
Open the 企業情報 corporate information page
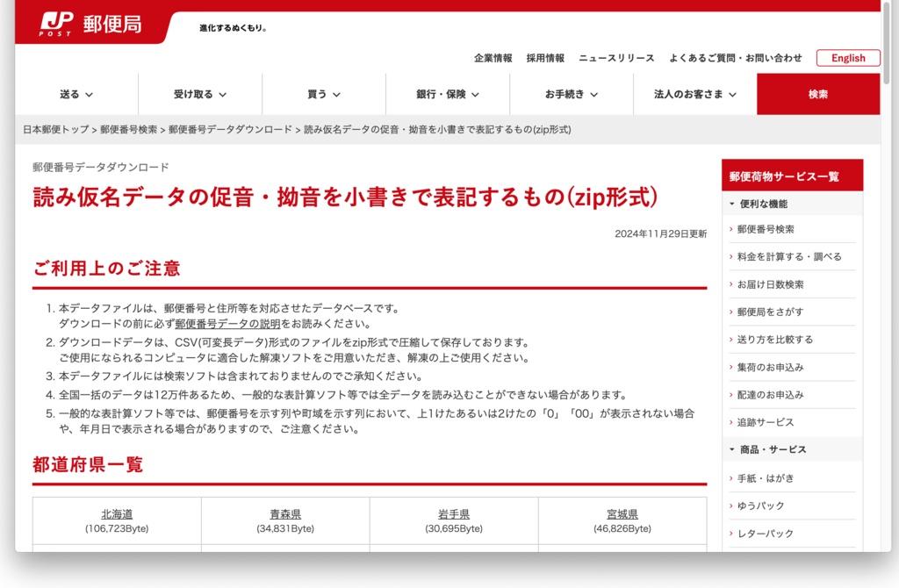point(493,58)
